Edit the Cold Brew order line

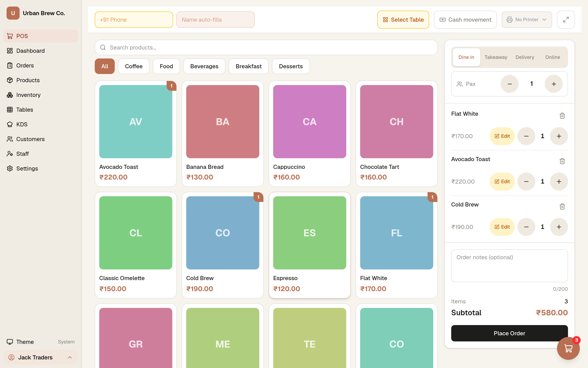pos(502,227)
